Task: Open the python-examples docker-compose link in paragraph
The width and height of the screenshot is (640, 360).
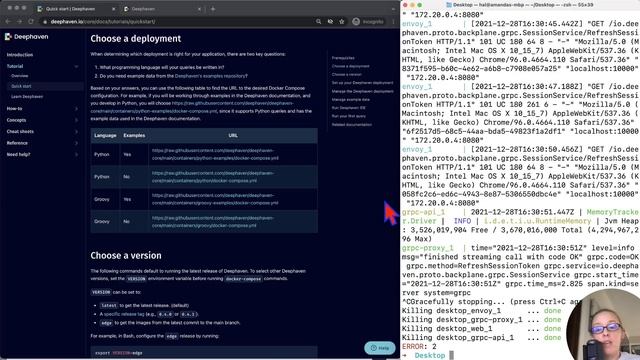Action: click(x=192, y=107)
